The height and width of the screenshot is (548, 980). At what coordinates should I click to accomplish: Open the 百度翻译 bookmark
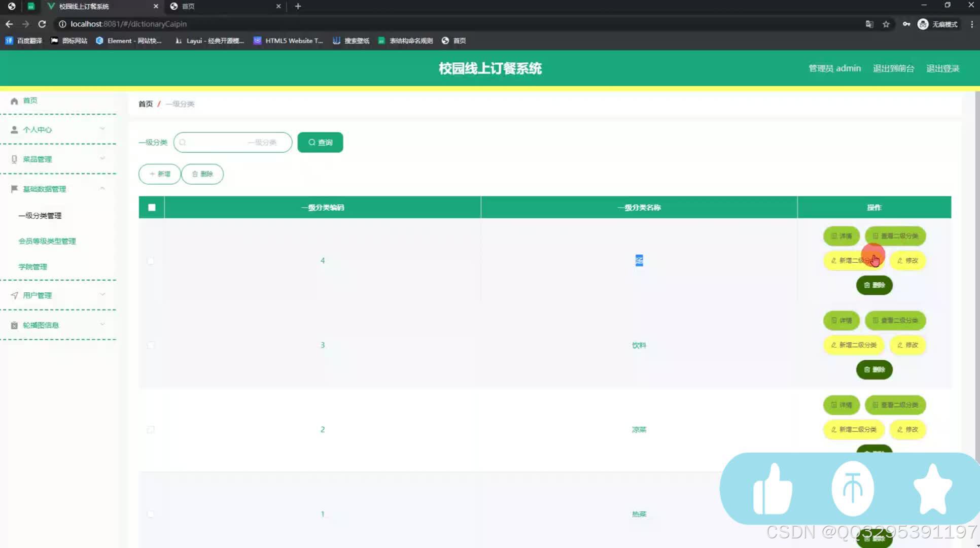pos(23,41)
